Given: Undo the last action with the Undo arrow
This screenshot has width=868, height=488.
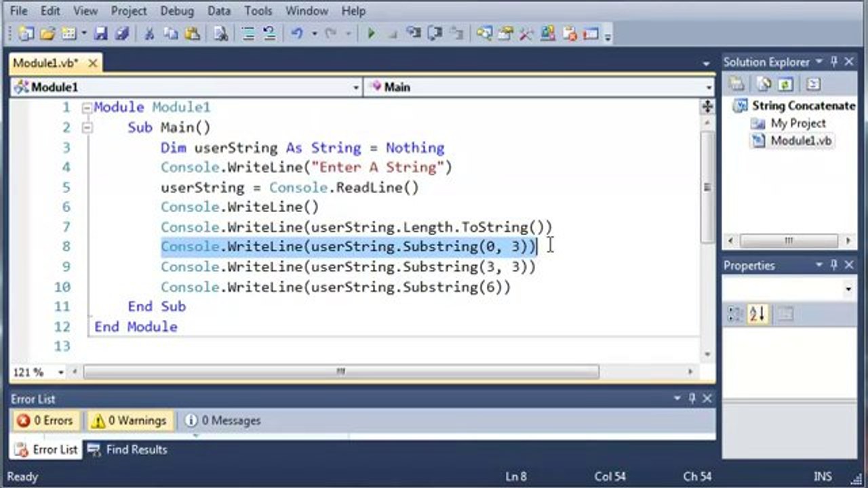Looking at the screenshot, I should 297,34.
